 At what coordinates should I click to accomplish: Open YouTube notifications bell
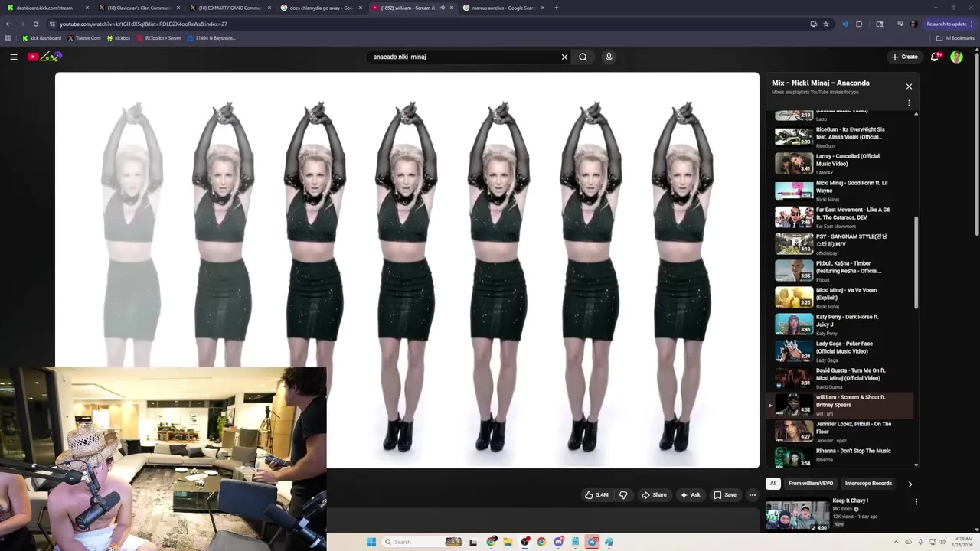[x=936, y=57]
